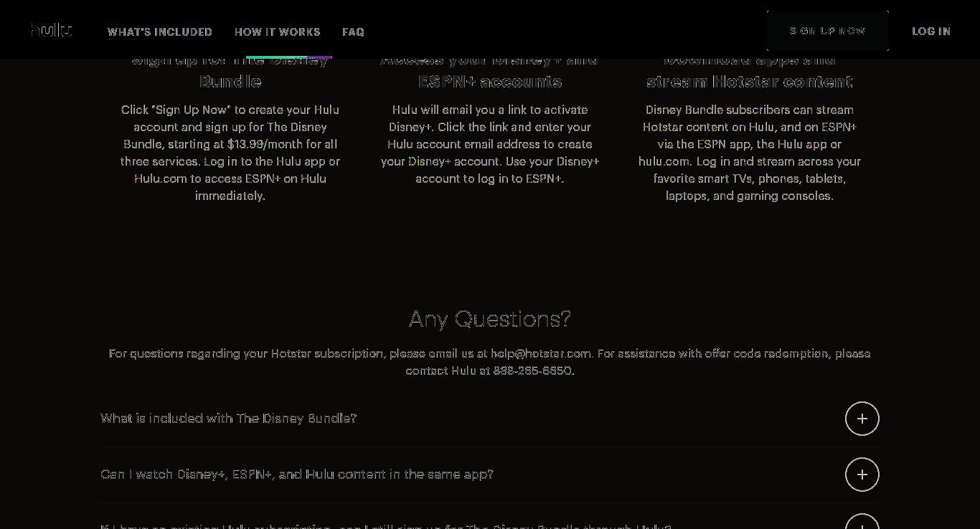Click the help@hotstar.com email address
The width and height of the screenshot is (980, 529).
pos(541,353)
